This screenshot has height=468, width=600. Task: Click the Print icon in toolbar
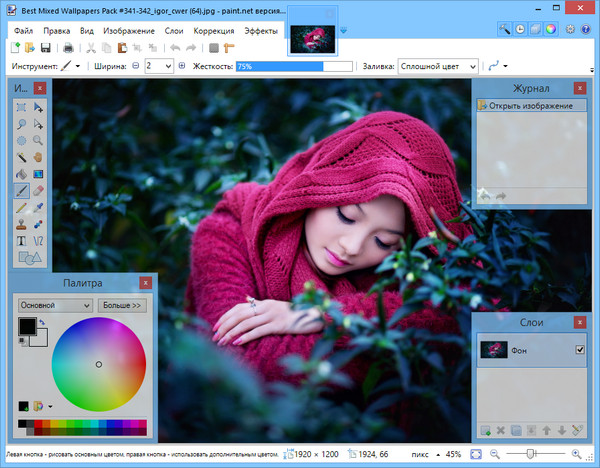click(x=68, y=47)
